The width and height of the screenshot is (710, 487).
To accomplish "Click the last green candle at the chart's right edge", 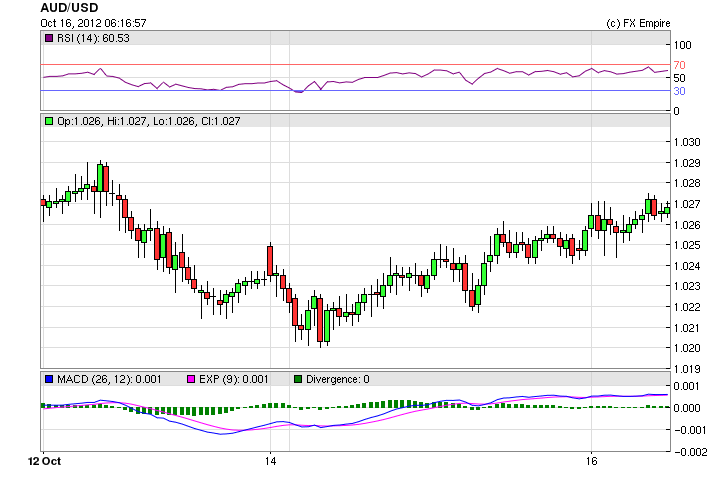I will click(x=667, y=210).
